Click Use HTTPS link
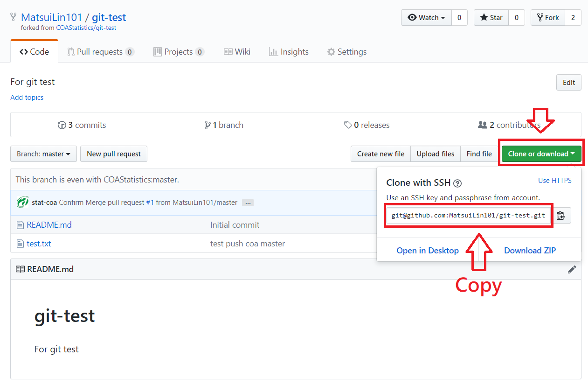The width and height of the screenshot is (588, 385). pos(555,181)
